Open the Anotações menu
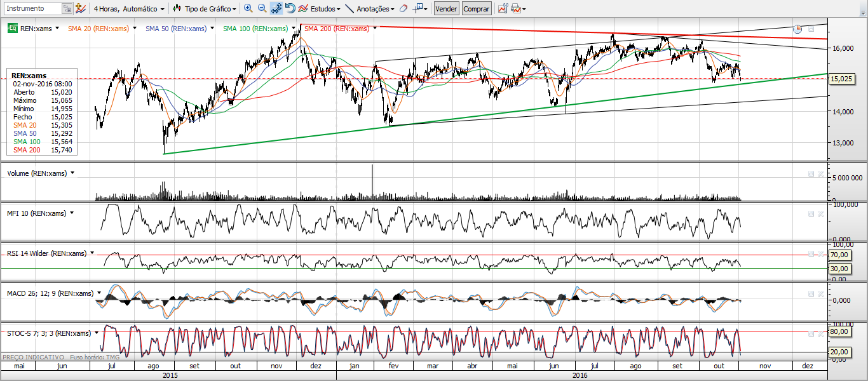This screenshot has height=381, width=868. [x=376, y=9]
